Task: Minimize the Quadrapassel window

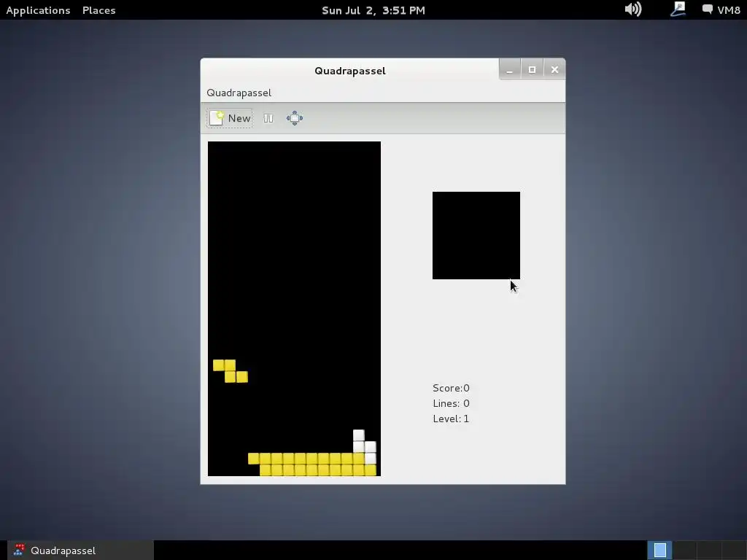Action: [509, 70]
